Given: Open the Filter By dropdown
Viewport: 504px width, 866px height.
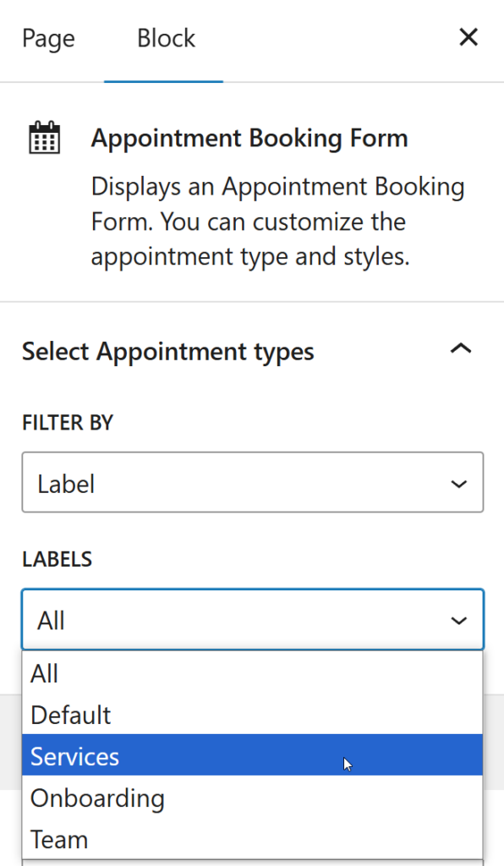Looking at the screenshot, I should pyautogui.click(x=252, y=483).
